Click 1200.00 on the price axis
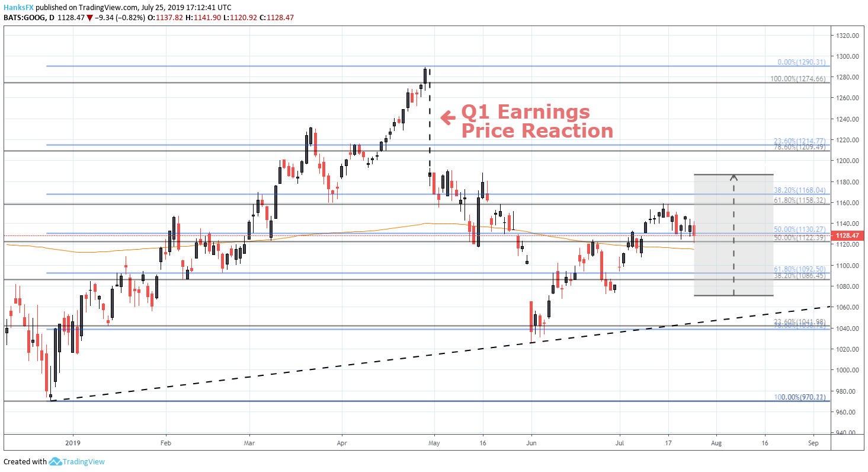The height and width of the screenshot is (472, 868). (847, 161)
